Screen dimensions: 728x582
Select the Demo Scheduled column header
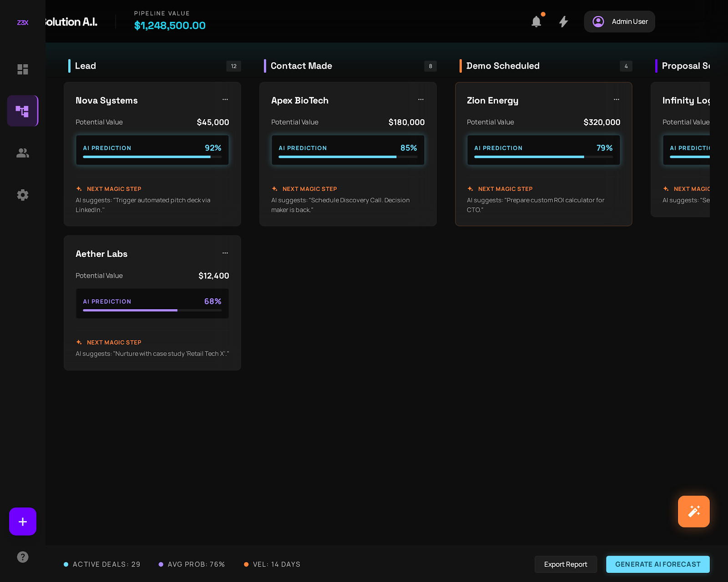pyautogui.click(x=502, y=66)
